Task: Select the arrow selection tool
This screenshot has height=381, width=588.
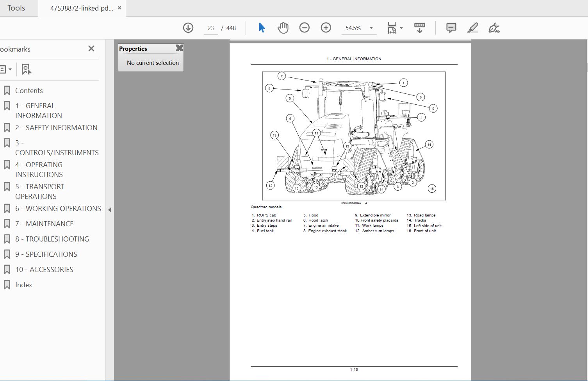Action: tap(262, 28)
